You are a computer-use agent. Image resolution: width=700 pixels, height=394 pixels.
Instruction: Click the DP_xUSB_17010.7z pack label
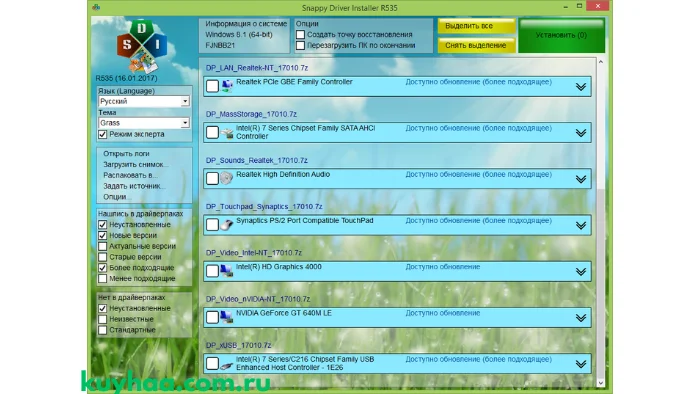tap(238, 345)
